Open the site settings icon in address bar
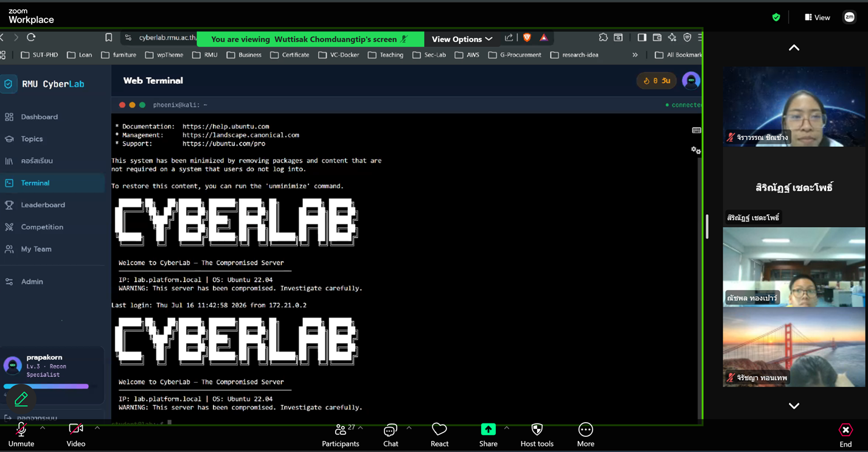 128,38
